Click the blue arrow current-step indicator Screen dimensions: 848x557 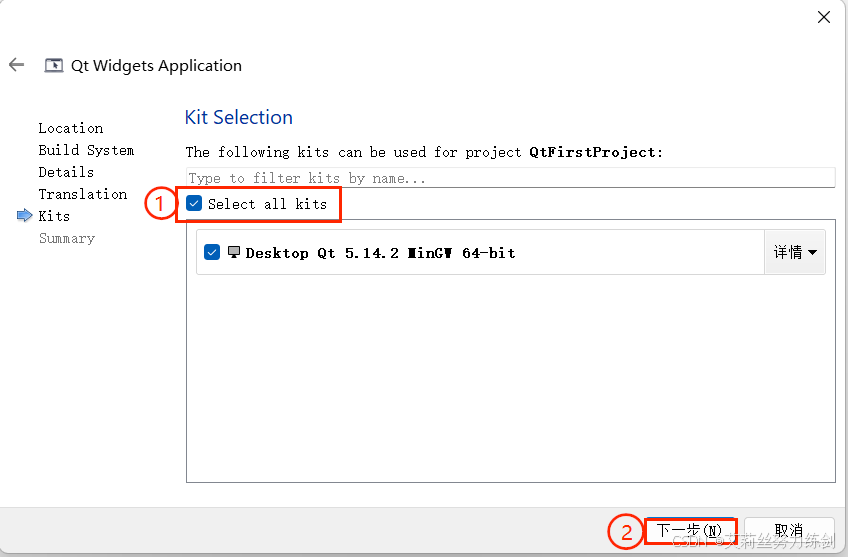(24, 216)
